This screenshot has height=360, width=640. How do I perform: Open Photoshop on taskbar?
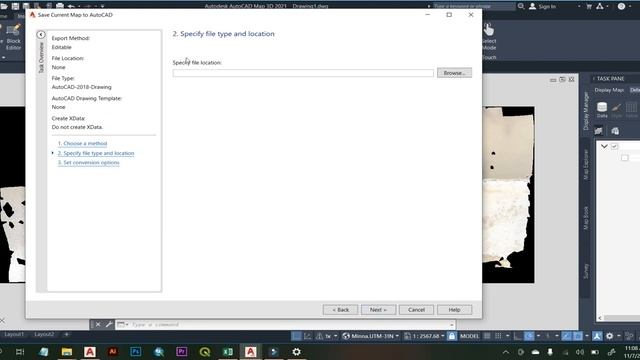click(136, 352)
